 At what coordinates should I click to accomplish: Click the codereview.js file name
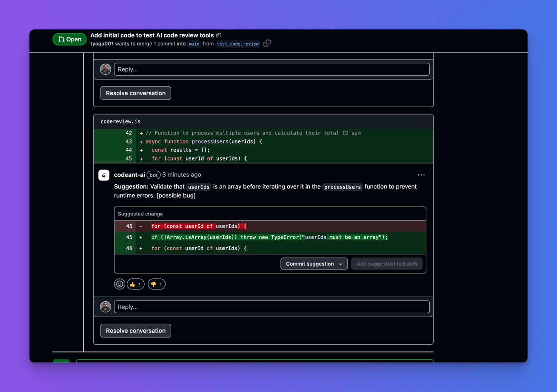pos(120,122)
